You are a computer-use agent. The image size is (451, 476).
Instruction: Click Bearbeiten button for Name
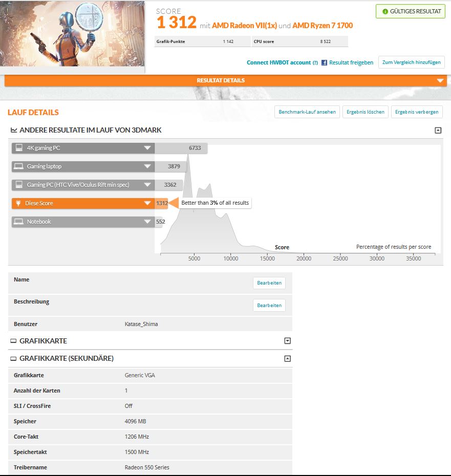[x=269, y=283]
